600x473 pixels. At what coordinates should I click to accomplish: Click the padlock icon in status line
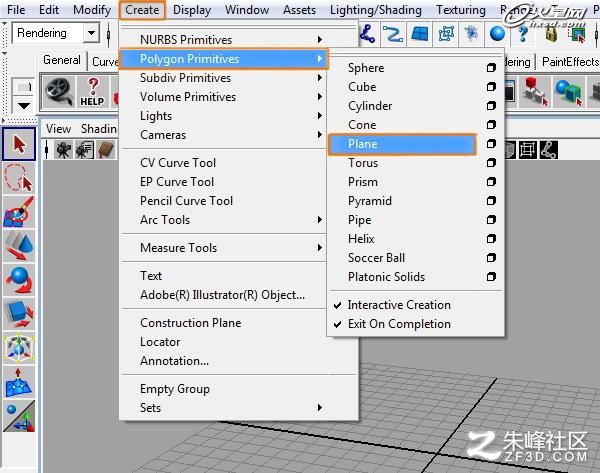coord(551,34)
